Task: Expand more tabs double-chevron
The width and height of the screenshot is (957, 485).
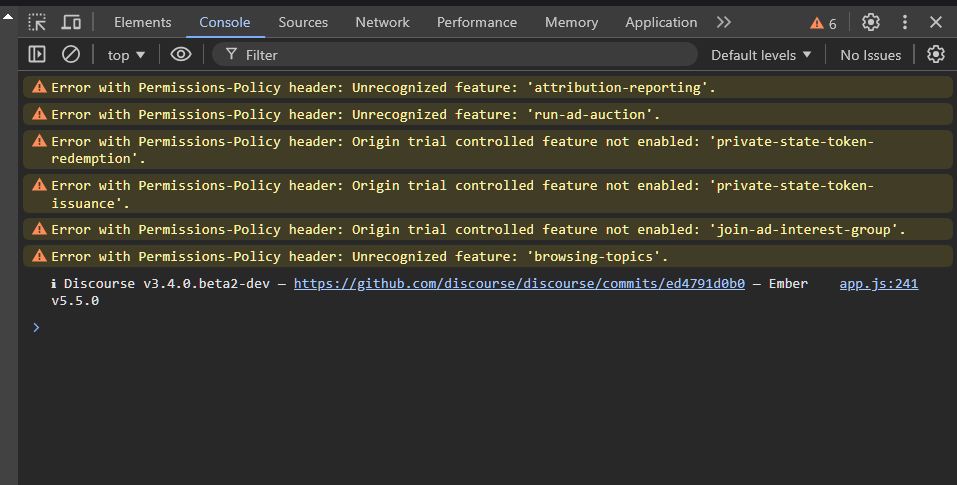Action: point(724,23)
